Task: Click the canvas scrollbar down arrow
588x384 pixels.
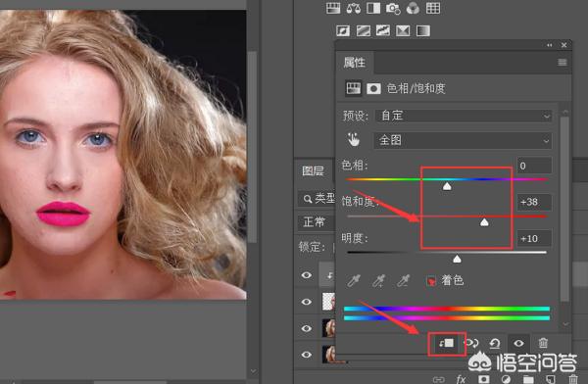Action: click(253, 371)
